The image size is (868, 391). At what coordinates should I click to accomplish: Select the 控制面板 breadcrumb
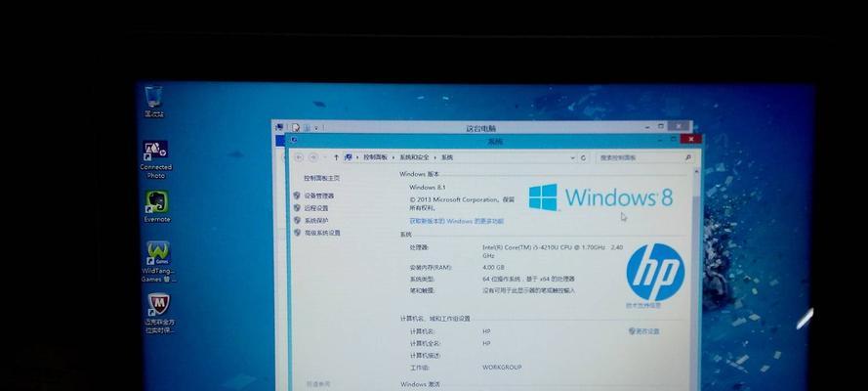pos(375,157)
